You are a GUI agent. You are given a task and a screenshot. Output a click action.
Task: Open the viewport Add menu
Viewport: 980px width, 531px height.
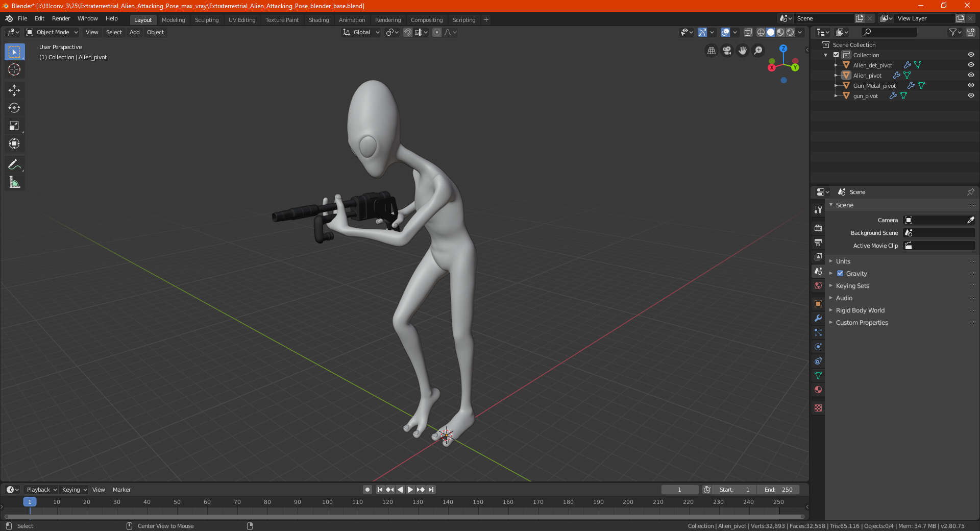pyautogui.click(x=134, y=32)
